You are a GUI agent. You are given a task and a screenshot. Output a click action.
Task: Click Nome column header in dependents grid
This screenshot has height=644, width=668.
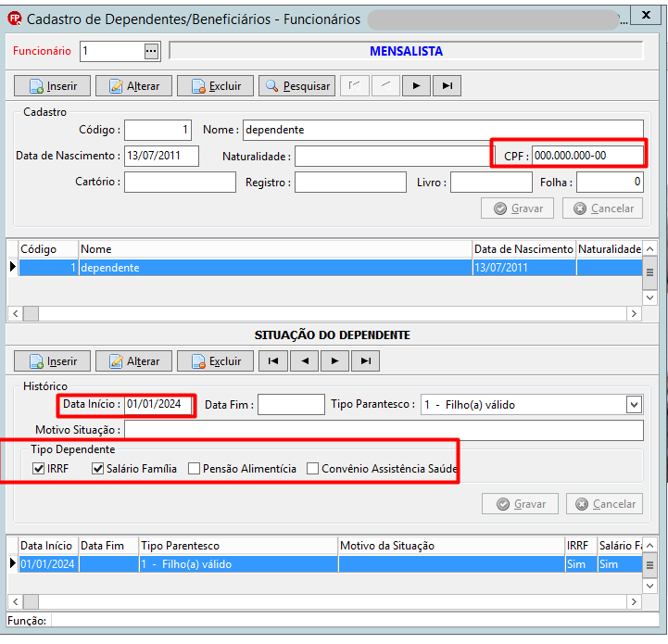click(275, 249)
